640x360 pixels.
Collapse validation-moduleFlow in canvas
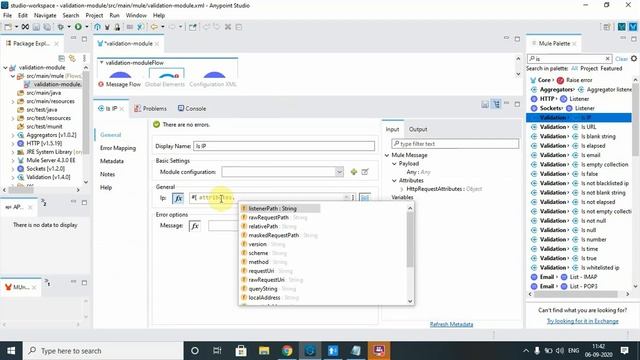[x=101, y=62]
